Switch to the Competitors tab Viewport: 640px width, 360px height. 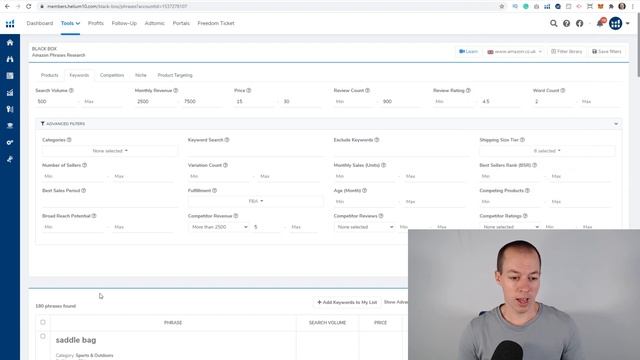pos(112,75)
